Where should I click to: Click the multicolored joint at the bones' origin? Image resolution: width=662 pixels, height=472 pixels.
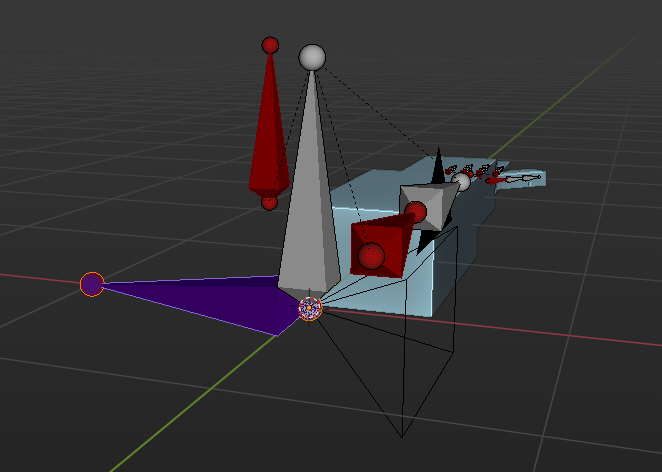311,309
